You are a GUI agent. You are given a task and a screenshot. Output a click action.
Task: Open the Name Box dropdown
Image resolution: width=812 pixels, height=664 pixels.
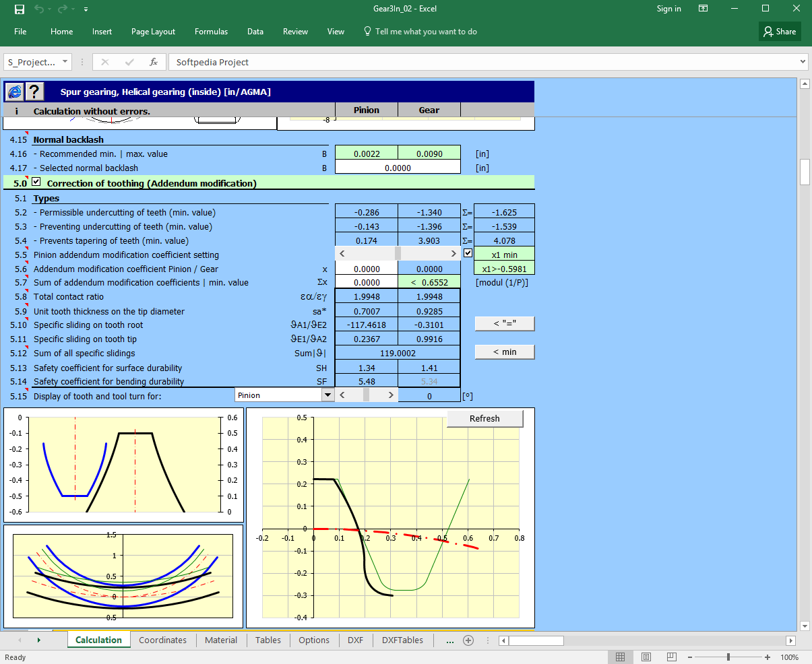[x=65, y=61]
